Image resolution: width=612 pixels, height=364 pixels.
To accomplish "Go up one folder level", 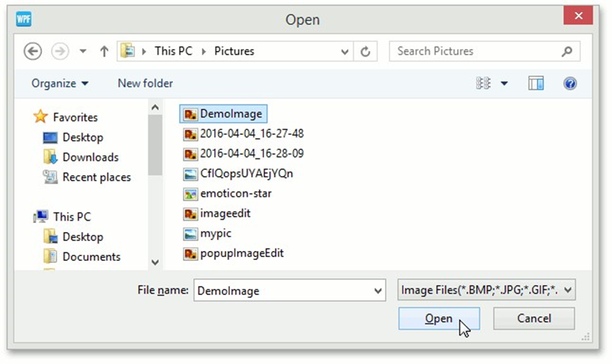I will click(x=104, y=51).
